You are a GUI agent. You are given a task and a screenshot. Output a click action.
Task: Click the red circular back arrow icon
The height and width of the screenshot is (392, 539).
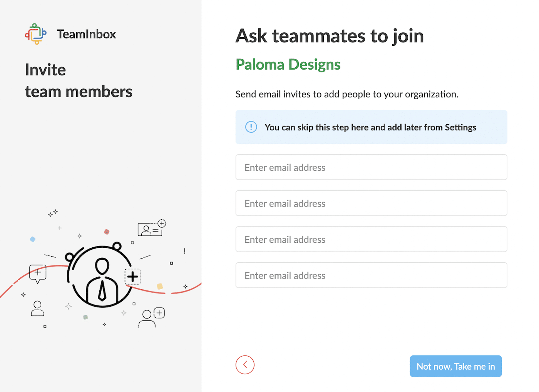click(x=245, y=365)
